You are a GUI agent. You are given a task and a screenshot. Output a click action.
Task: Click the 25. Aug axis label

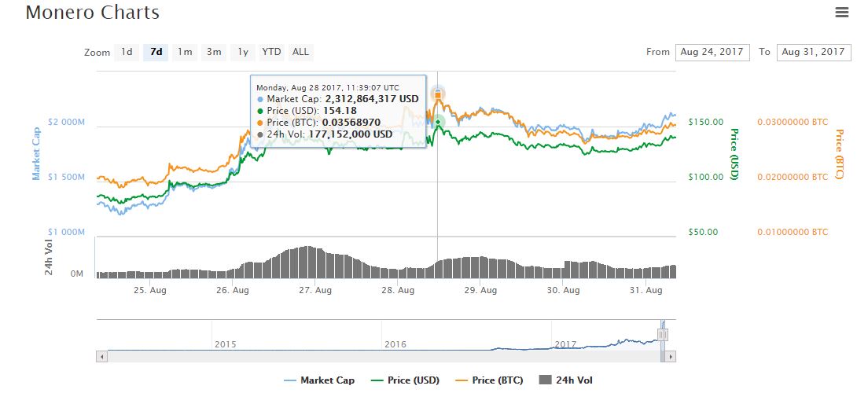click(x=150, y=290)
